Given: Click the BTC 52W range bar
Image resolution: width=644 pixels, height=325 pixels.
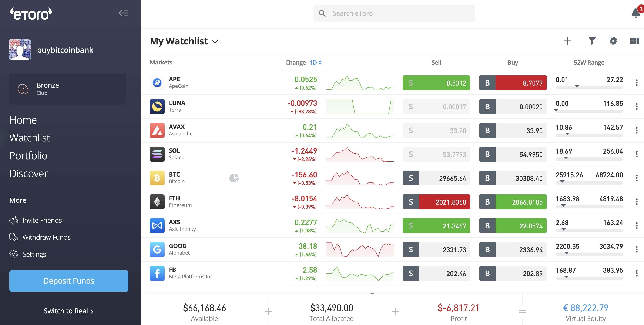Looking at the screenshot, I should (x=589, y=182).
